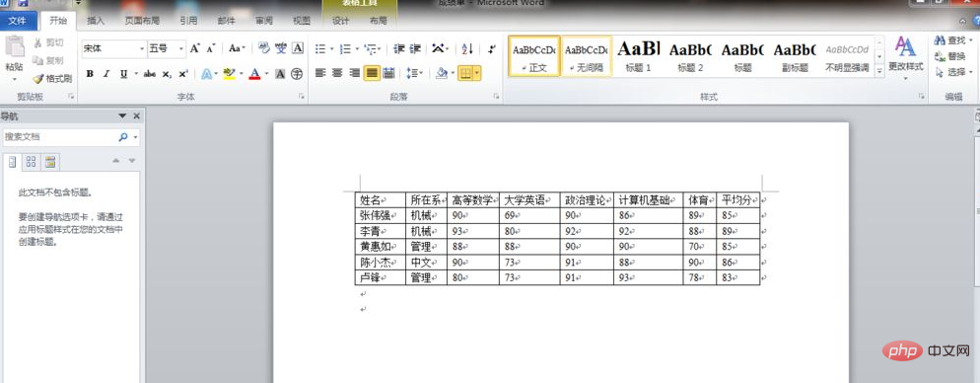Switch to the table Design (设计) tab
The width and height of the screenshot is (980, 383).
tap(340, 21)
